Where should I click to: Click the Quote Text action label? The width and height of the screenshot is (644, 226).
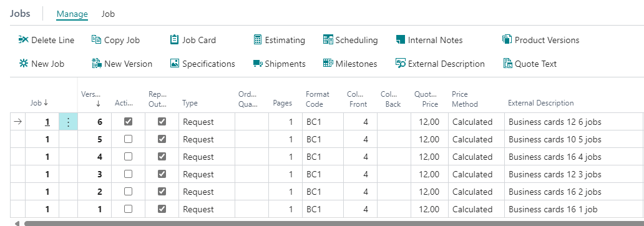pos(536,64)
